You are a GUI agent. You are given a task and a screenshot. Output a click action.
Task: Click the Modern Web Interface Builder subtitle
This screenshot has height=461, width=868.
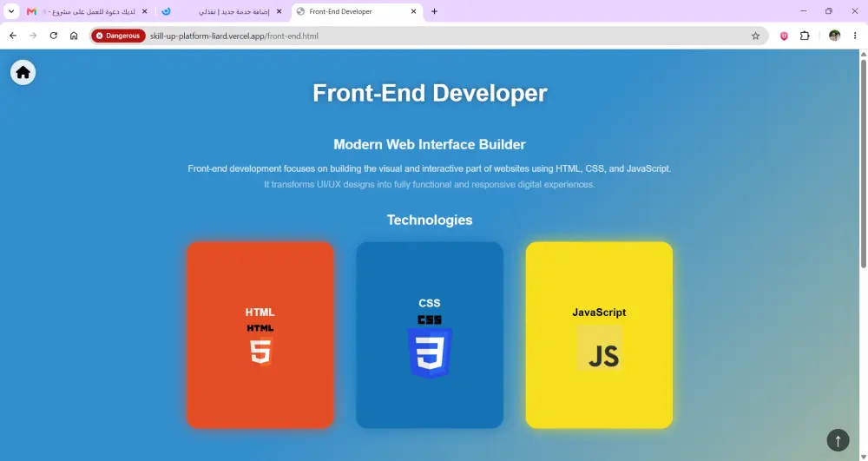430,144
